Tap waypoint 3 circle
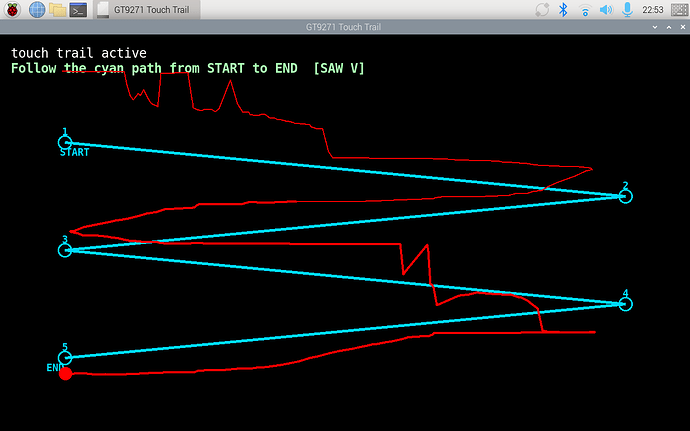The width and height of the screenshot is (690, 431). click(x=65, y=250)
